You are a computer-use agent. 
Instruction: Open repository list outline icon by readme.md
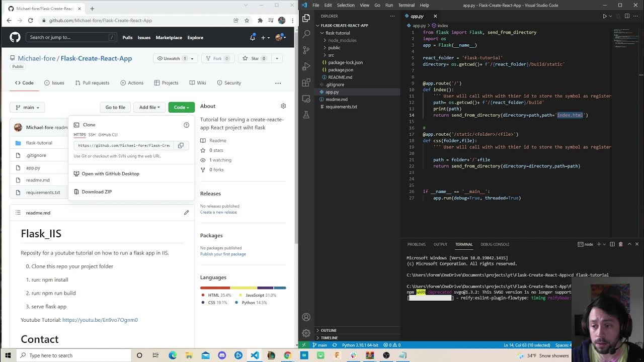(x=18, y=213)
